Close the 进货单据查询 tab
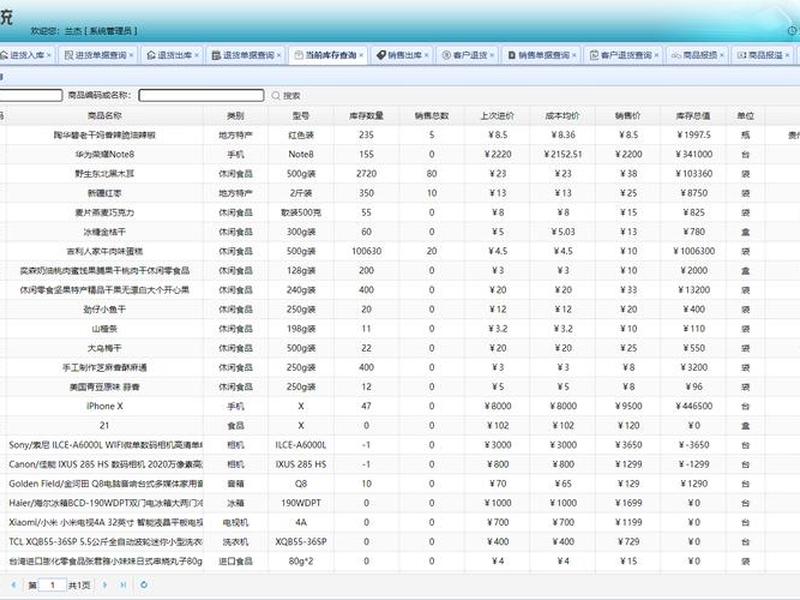This screenshot has width=800, height=600. click(x=131, y=55)
